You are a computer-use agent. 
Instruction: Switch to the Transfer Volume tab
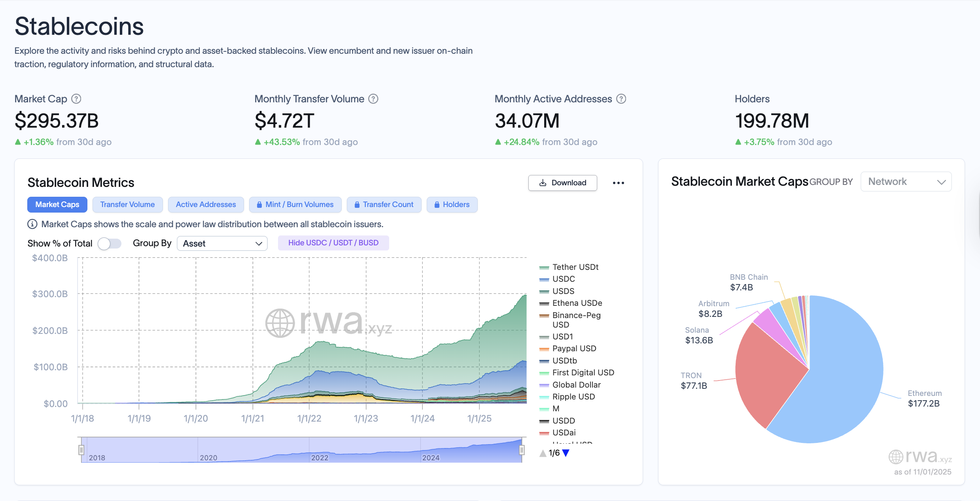click(127, 204)
